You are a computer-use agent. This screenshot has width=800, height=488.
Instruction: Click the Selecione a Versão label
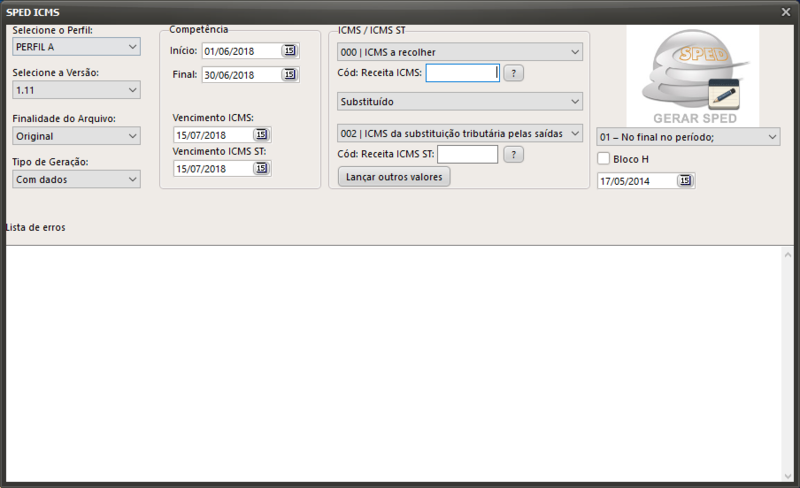coord(56,73)
